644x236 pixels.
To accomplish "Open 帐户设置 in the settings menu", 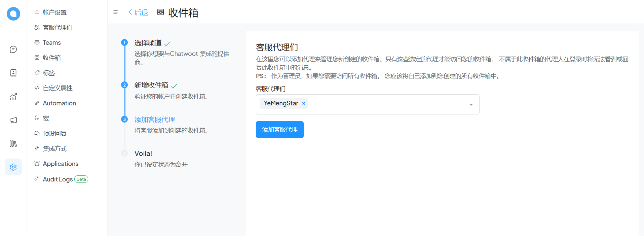I will pos(54,12).
